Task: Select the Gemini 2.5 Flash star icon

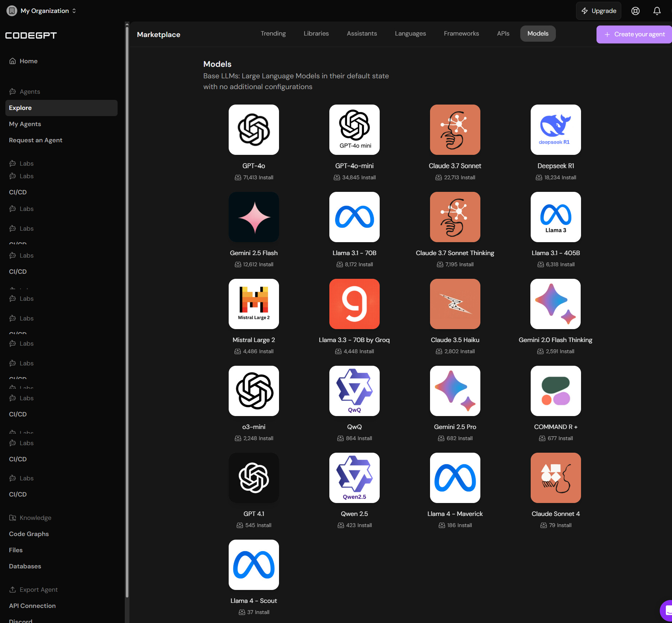Action: click(253, 217)
